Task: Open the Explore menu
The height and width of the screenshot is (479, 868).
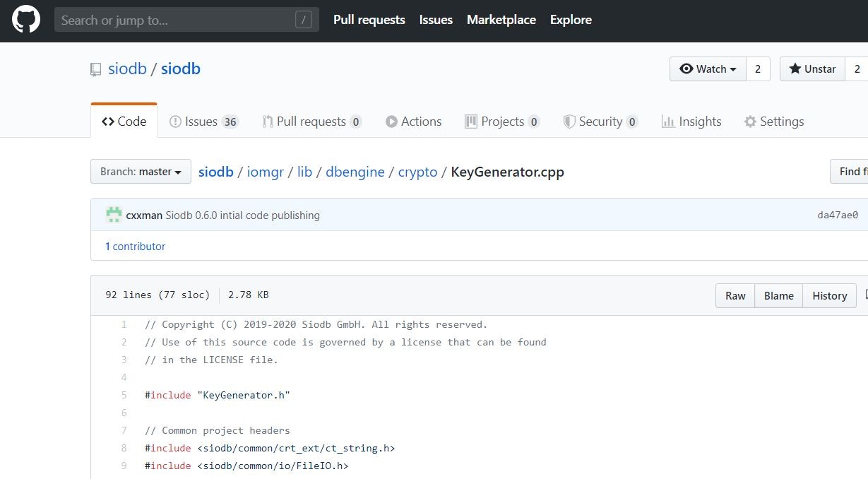Action: point(571,19)
